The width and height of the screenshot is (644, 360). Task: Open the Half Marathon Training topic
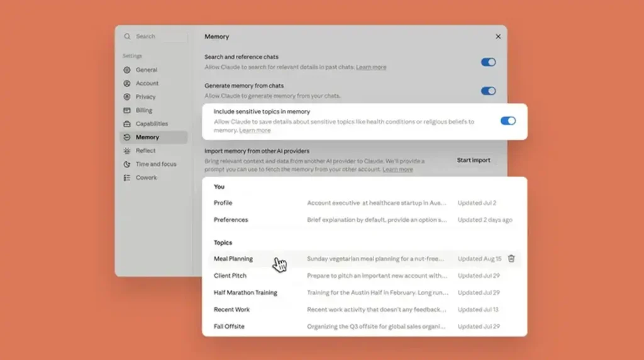coord(364,293)
